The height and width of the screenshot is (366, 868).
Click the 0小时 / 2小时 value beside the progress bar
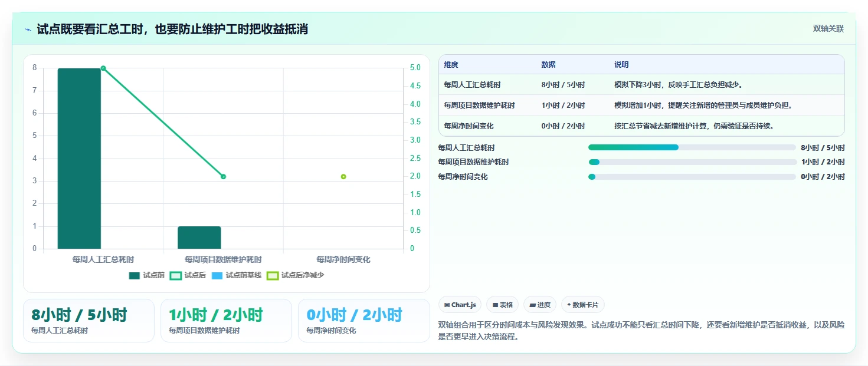click(x=823, y=177)
